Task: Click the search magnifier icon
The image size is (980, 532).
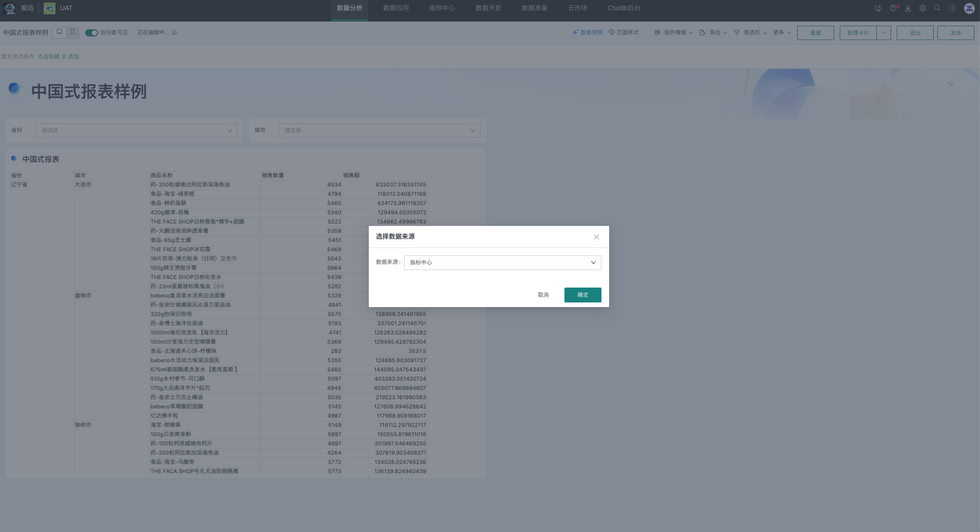Action: click(937, 8)
